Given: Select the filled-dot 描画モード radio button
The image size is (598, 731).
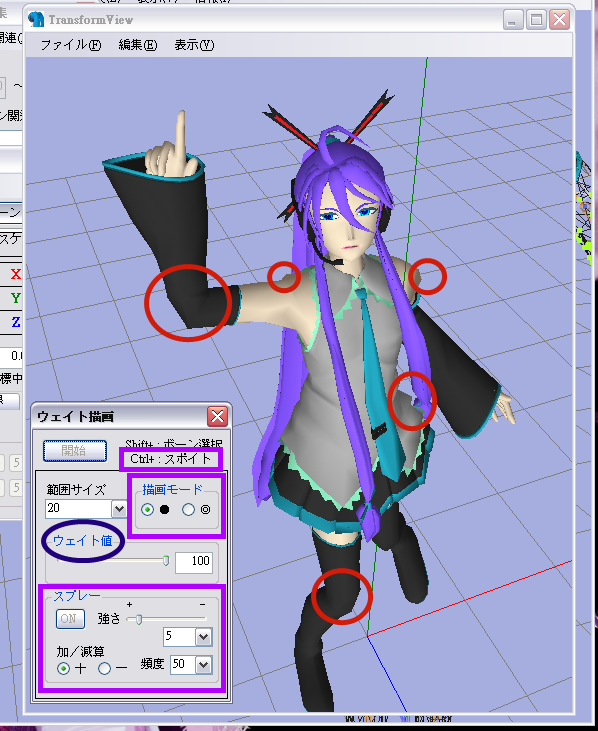Looking at the screenshot, I should coord(147,510).
